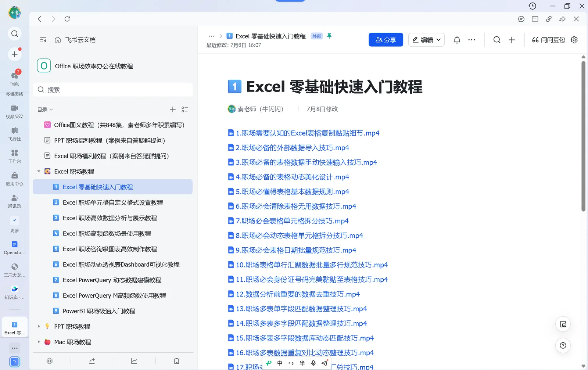The image size is (588, 370).
Task: Open App Center (应用中心) in the sidebar
Action: click(x=15, y=179)
